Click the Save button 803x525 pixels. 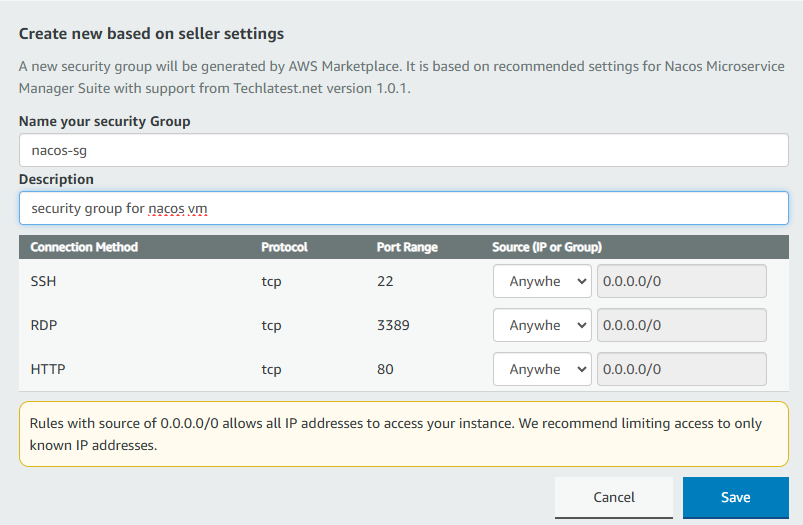coord(735,497)
